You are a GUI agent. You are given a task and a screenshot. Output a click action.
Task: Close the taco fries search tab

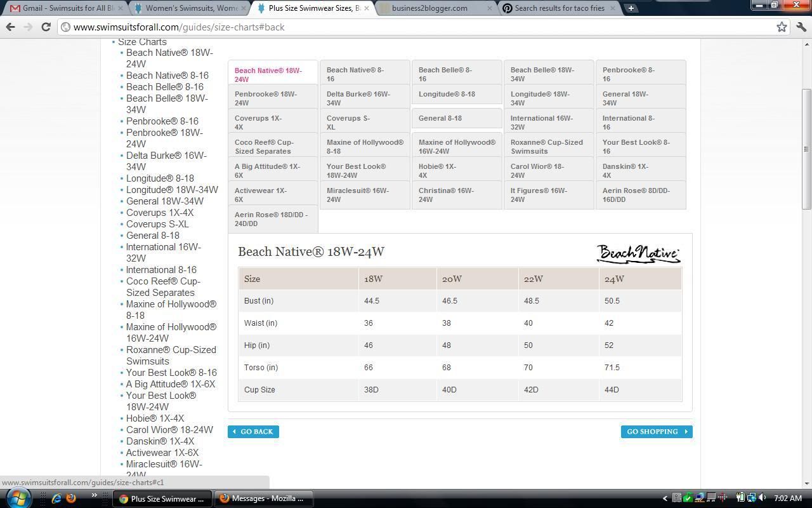[x=612, y=8]
